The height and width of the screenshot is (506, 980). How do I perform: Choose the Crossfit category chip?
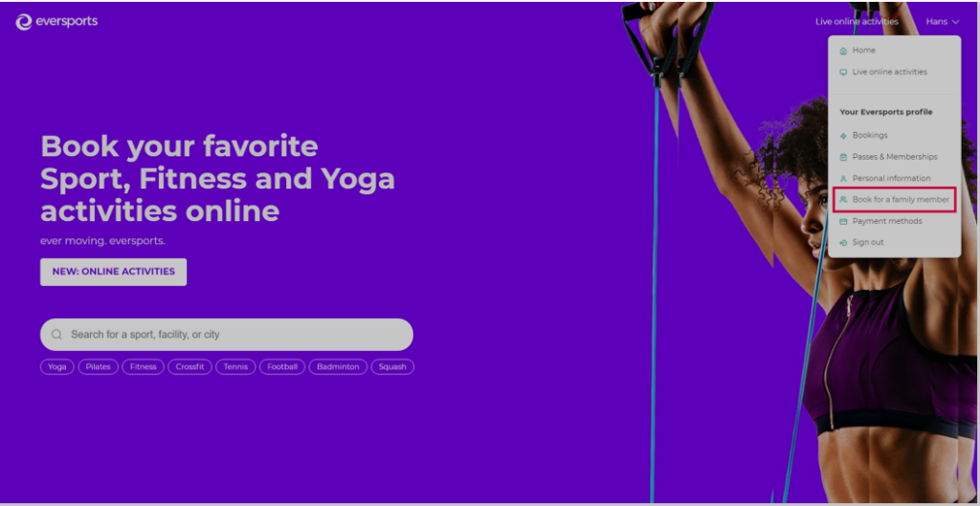(190, 367)
